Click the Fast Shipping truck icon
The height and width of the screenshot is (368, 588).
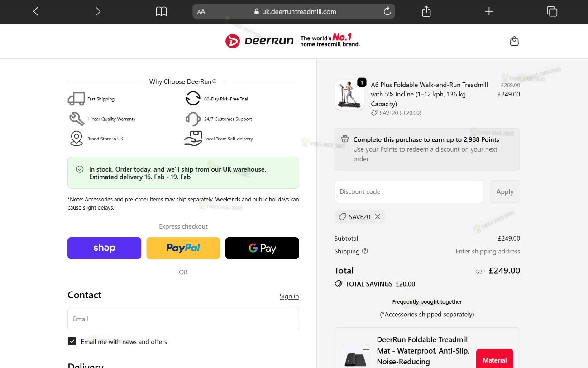point(76,99)
